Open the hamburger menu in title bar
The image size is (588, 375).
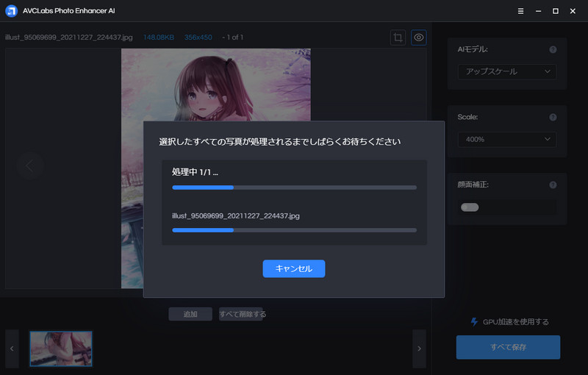point(520,11)
